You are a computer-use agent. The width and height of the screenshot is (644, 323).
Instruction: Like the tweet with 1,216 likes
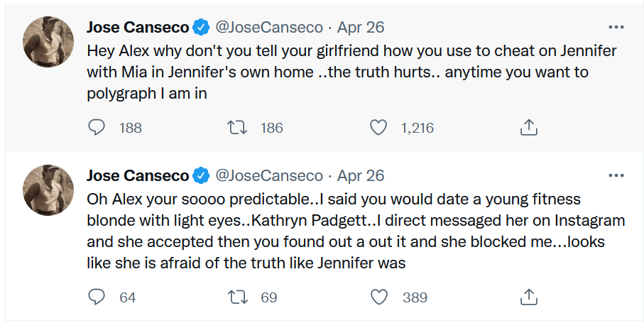point(378,128)
